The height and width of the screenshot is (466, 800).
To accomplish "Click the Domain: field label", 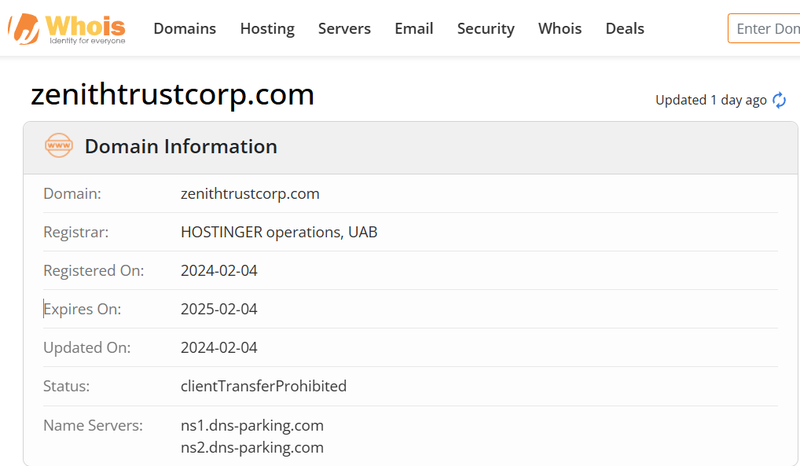I will pyautogui.click(x=72, y=194).
